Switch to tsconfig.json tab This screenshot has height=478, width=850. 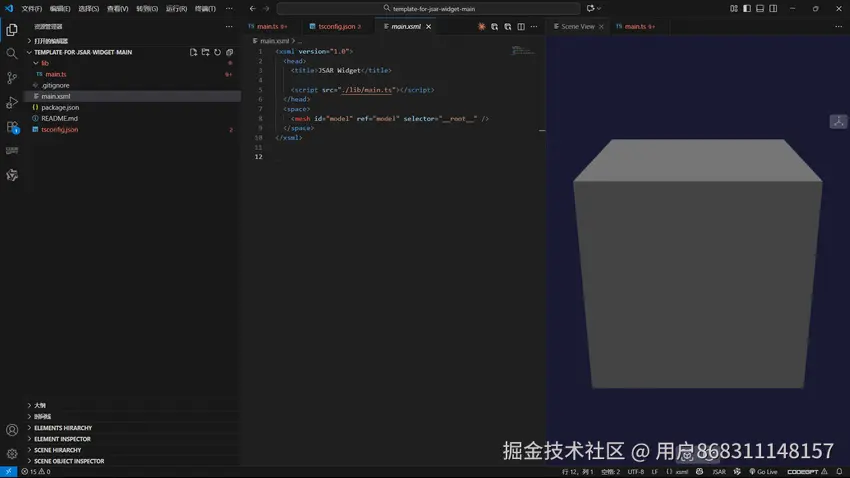(336, 27)
